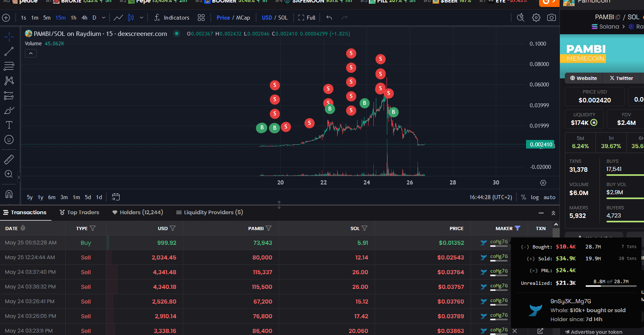Image resolution: width=644 pixels, height=335 pixels.
Task: Select the candlestick chart style icon
Action: (x=131, y=18)
